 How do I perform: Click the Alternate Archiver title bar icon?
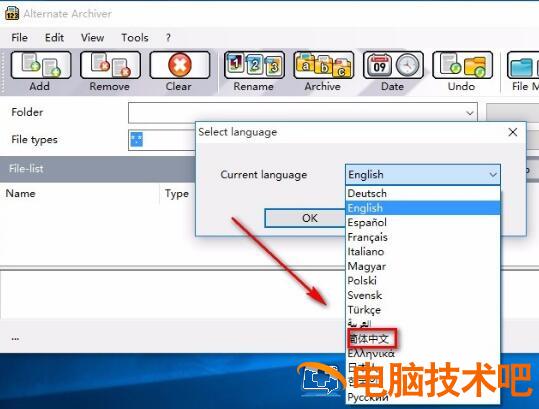tap(12, 13)
